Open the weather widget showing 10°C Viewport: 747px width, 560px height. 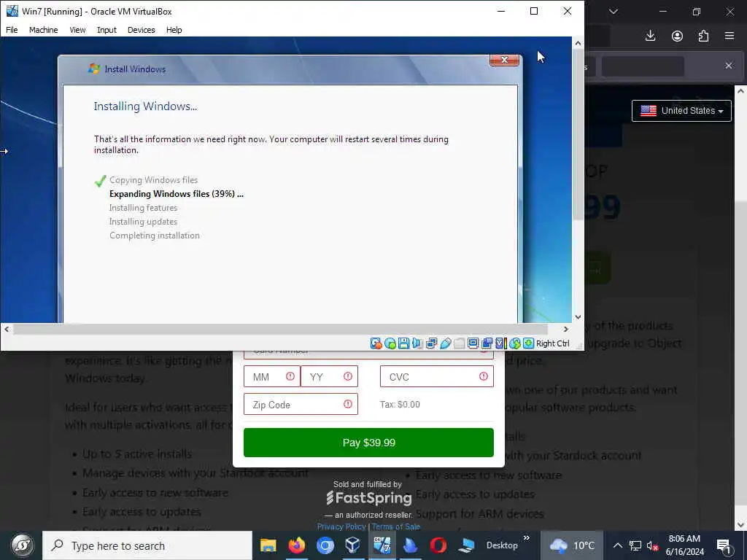click(572, 545)
